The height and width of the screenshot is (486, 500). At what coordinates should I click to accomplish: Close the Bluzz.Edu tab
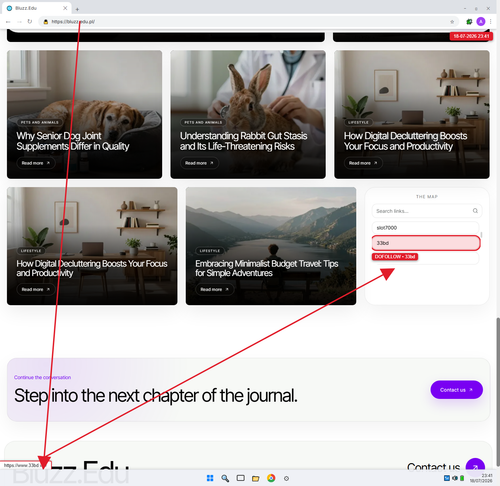click(65, 8)
